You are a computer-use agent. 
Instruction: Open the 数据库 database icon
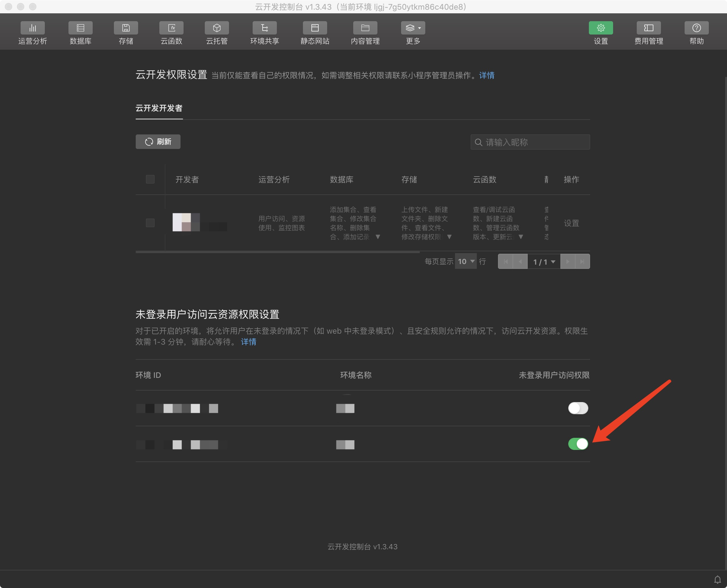[x=80, y=28]
